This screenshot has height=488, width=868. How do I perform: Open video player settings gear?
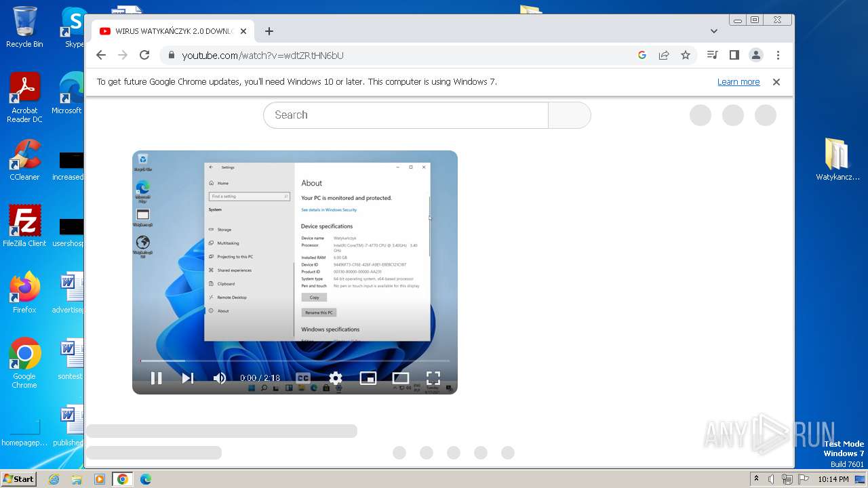point(336,378)
